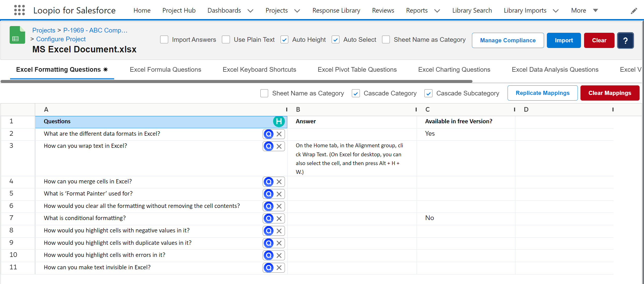Click the horizontal sheet tabs scrollbar

(x=236, y=82)
